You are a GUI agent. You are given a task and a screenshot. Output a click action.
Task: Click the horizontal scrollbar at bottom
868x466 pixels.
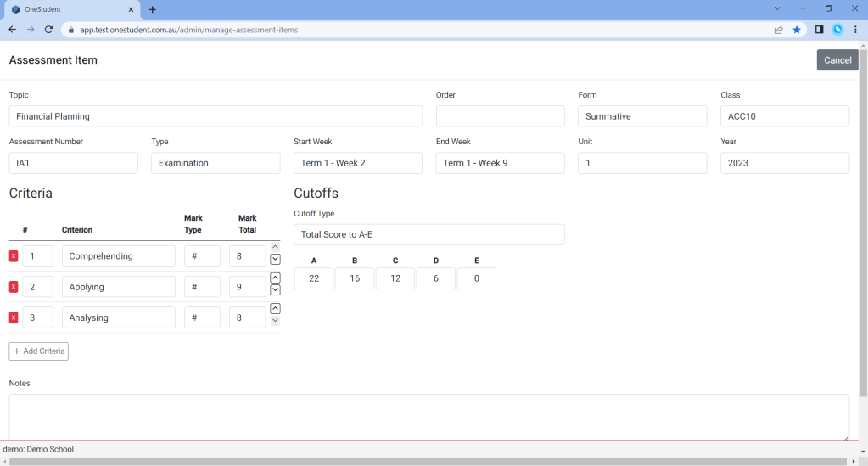pos(424,462)
